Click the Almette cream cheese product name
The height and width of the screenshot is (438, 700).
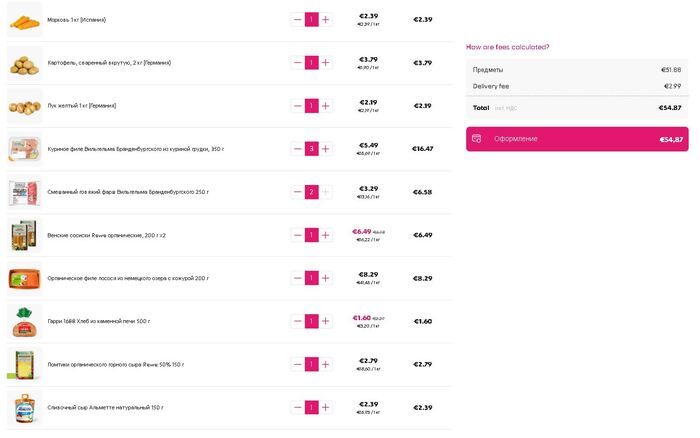[x=105, y=408]
